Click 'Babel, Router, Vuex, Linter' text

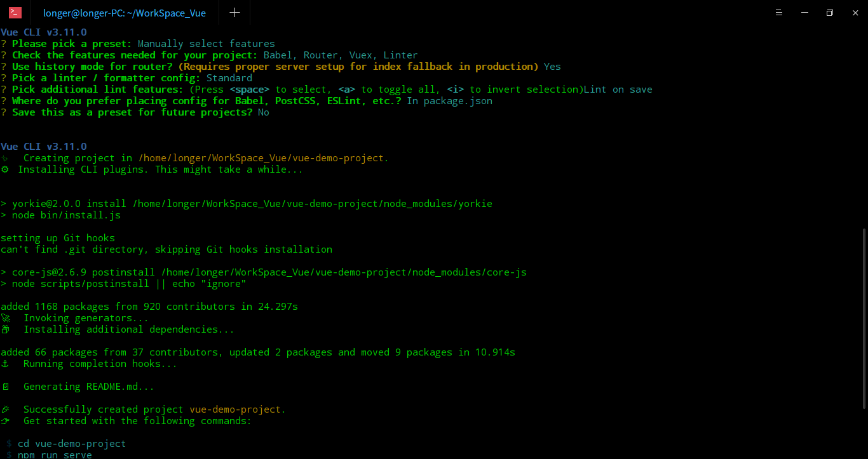tap(341, 55)
